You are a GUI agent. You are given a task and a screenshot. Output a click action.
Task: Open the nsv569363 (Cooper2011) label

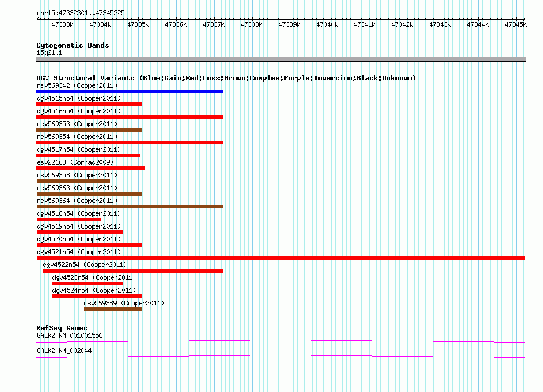pyautogui.click(x=77, y=188)
